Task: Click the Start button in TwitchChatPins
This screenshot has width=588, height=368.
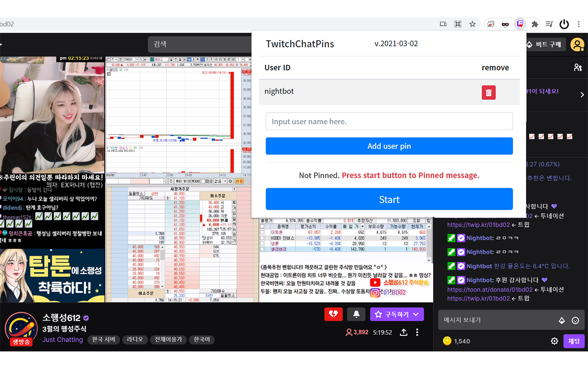Action: coord(389,199)
